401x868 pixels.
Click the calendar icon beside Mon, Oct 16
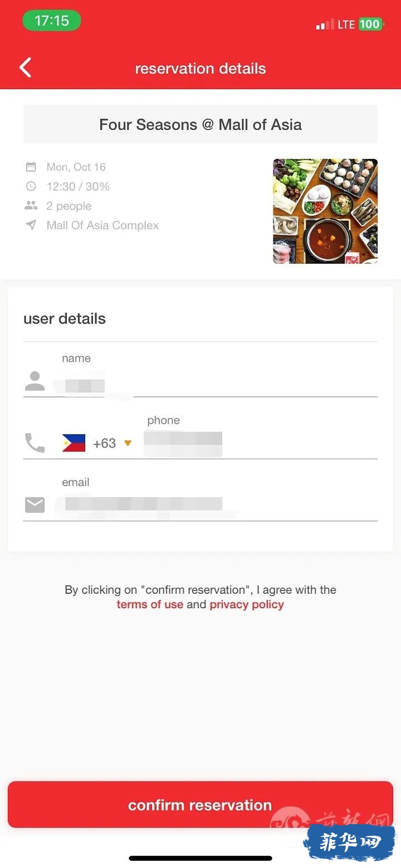(x=31, y=167)
